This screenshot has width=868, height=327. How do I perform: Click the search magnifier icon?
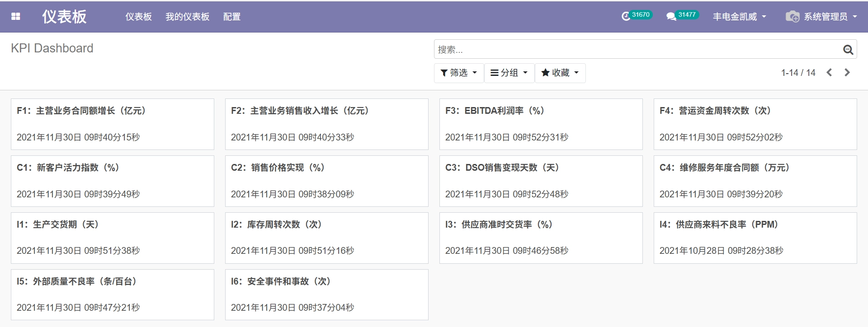click(x=848, y=50)
